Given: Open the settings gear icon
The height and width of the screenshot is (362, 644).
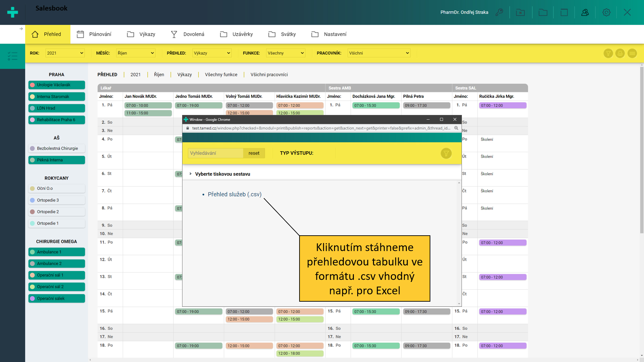Looking at the screenshot, I should [606, 12].
